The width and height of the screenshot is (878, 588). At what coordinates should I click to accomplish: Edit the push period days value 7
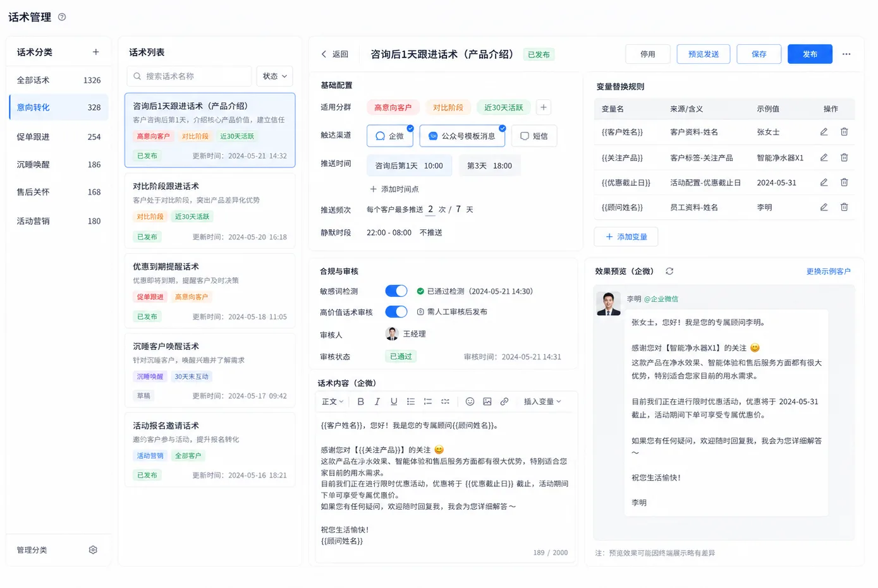458,209
